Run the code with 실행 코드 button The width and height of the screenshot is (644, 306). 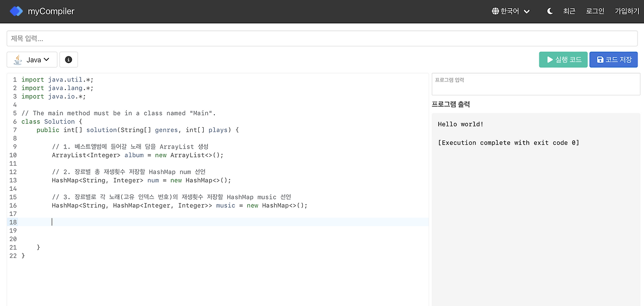pos(563,59)
